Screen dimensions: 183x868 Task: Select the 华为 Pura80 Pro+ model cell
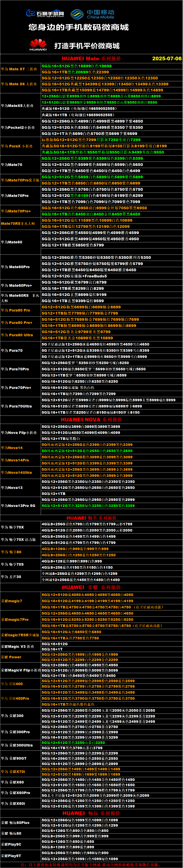tap(21, 323)
